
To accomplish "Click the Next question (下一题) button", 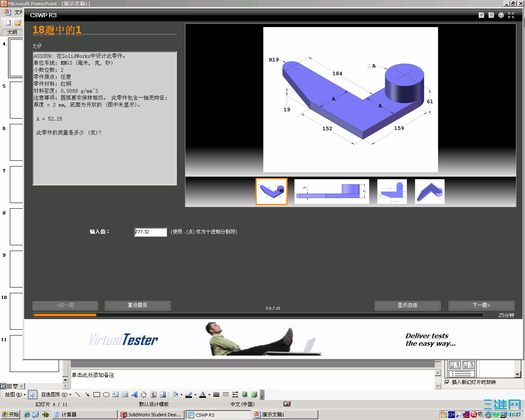I will [482, 305].
